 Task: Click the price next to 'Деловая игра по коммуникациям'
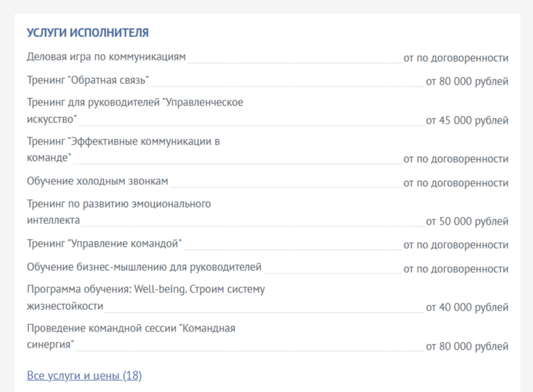point(456,58)
